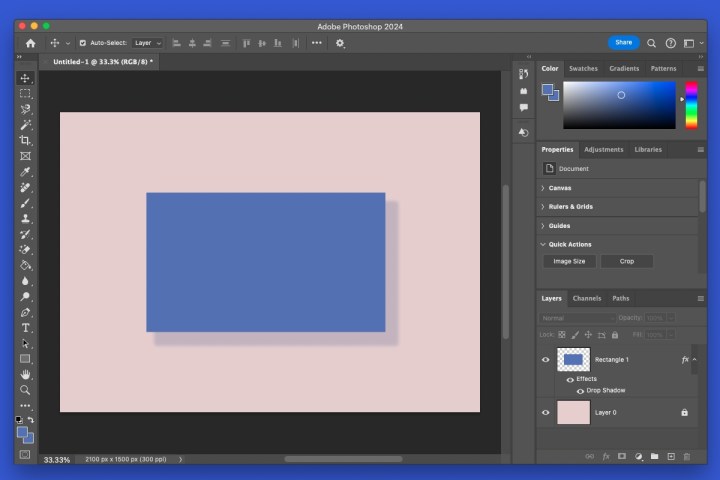This screenshot has width=720, height=480.
Task: Click the hue spectrum slider strip
Action: coord(691,105)
